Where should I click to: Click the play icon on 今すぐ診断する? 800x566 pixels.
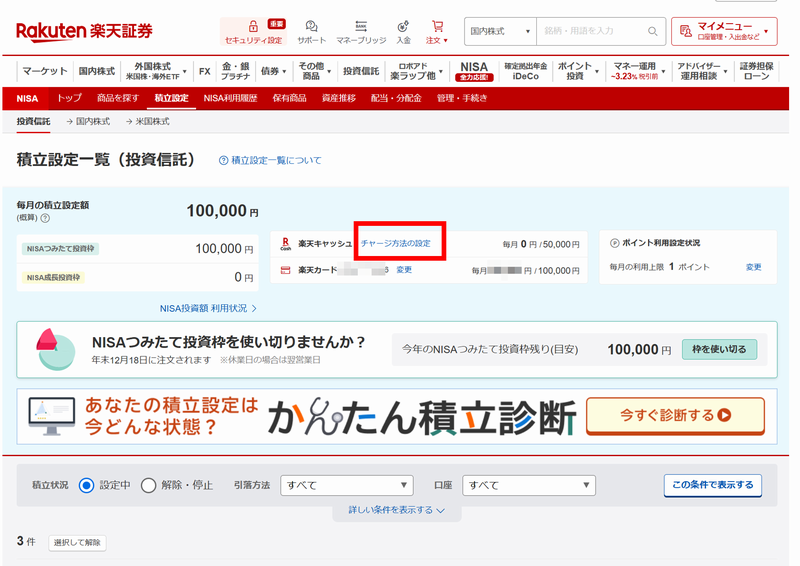(x=724, y=415)
